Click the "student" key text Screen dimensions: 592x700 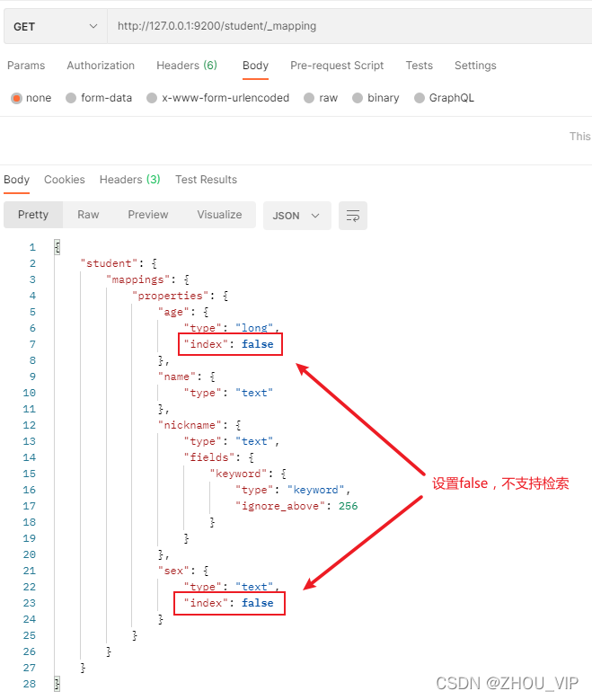[x=109, y=263]
